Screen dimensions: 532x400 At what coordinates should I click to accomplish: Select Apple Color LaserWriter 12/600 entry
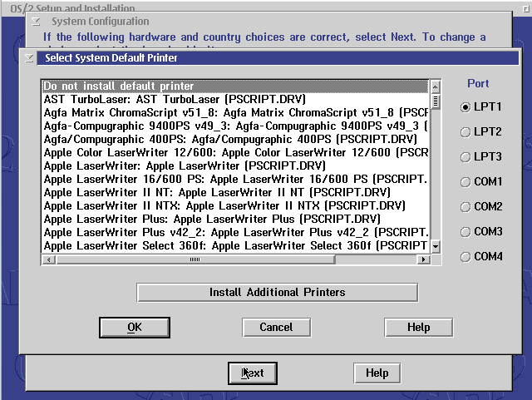(x=234, y=152)
